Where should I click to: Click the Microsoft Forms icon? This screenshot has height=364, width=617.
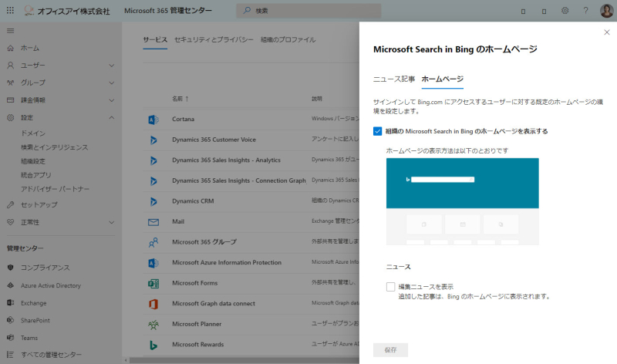[153, 283]
